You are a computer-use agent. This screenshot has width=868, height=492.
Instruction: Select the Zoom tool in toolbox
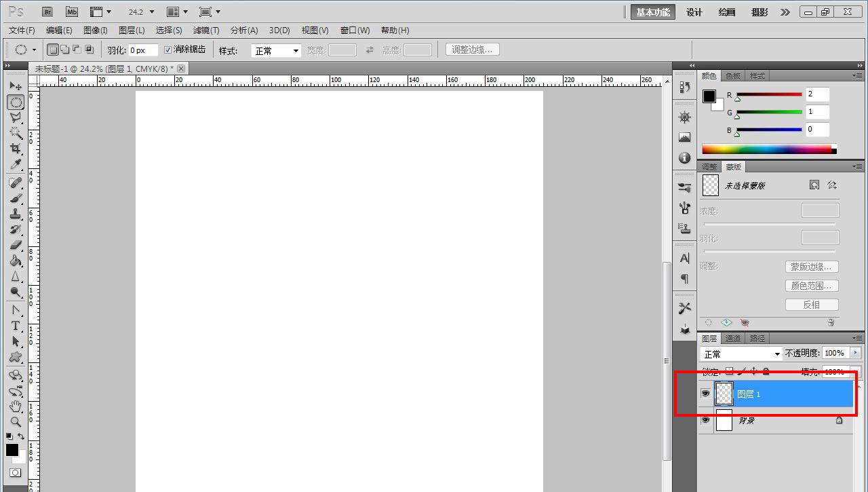16,422
